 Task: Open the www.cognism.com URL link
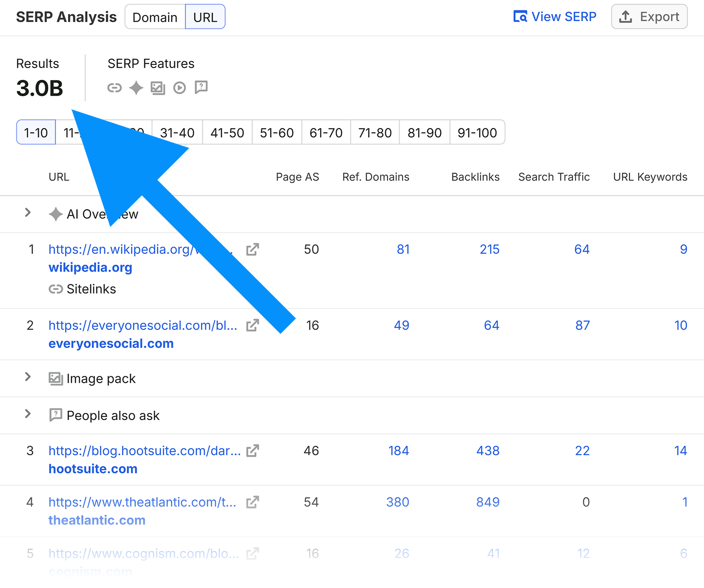(144, 553)
